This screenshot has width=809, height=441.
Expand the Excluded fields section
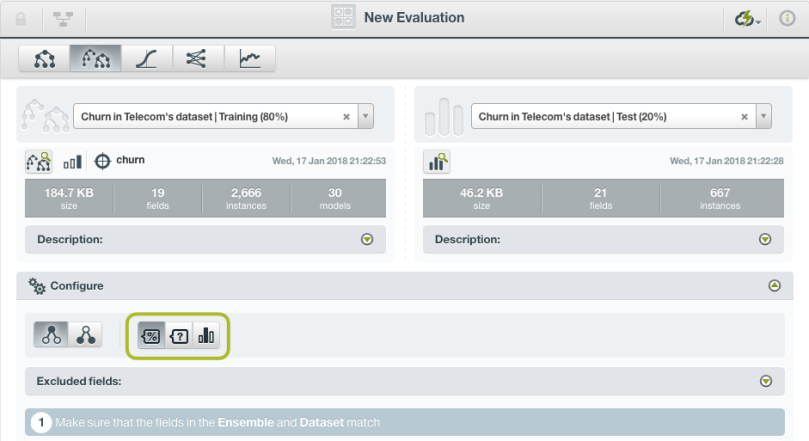coord(766,381)
